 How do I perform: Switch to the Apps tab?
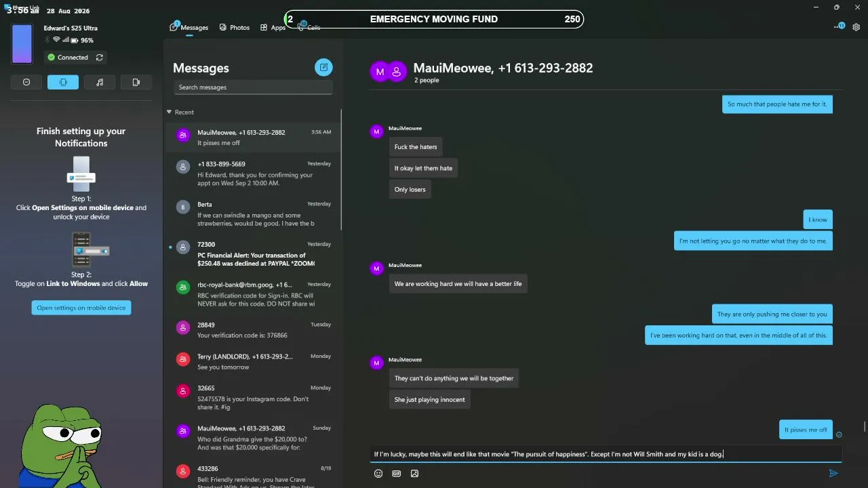pos(273,27)
